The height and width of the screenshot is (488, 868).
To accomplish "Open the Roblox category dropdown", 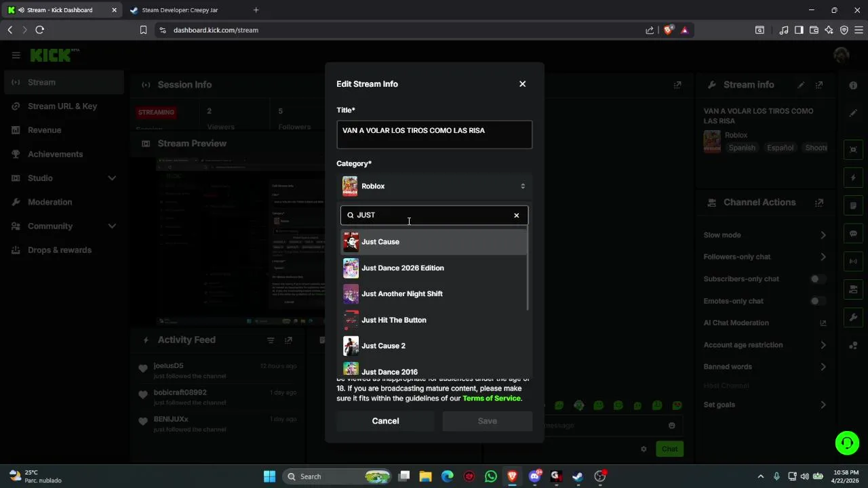I will (x=434, y=186).
